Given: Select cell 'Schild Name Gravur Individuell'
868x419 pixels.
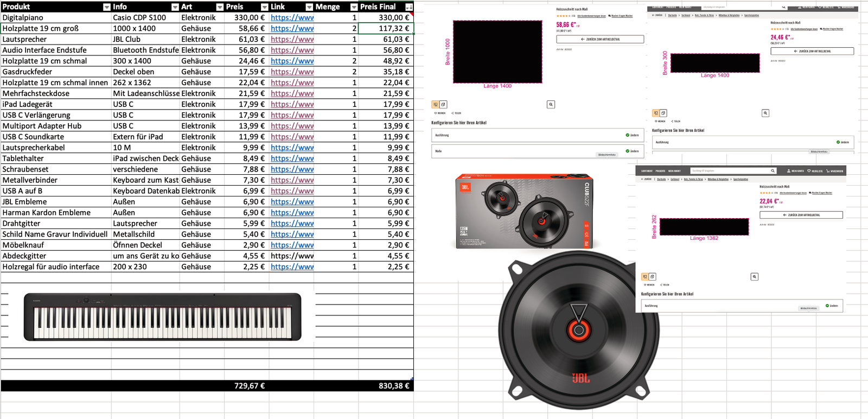Looking at the screenshot, I should (x=56, y=234).
